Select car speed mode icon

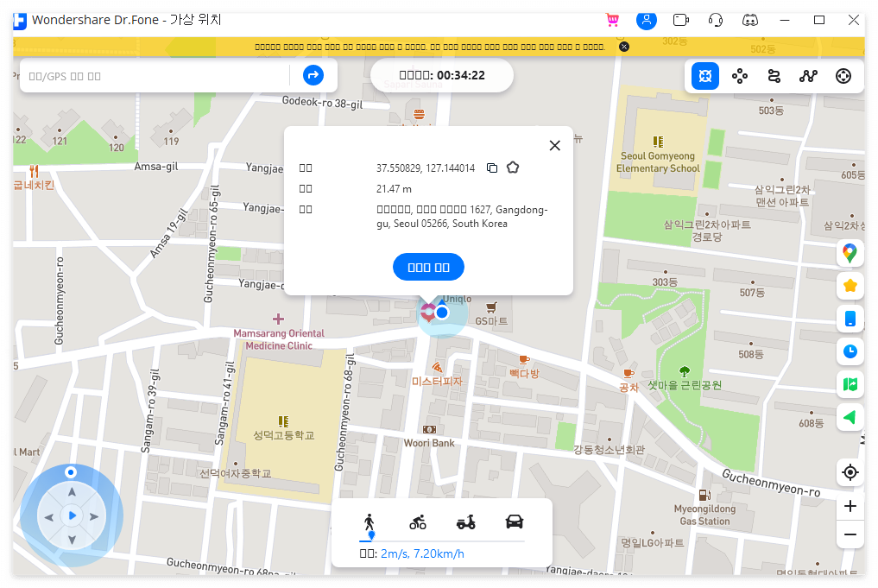514,522
